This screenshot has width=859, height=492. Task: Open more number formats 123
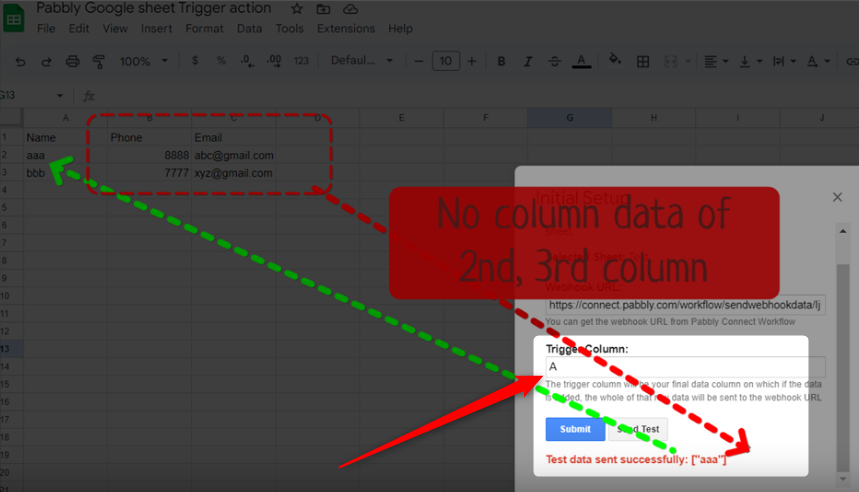coord(301,61)
